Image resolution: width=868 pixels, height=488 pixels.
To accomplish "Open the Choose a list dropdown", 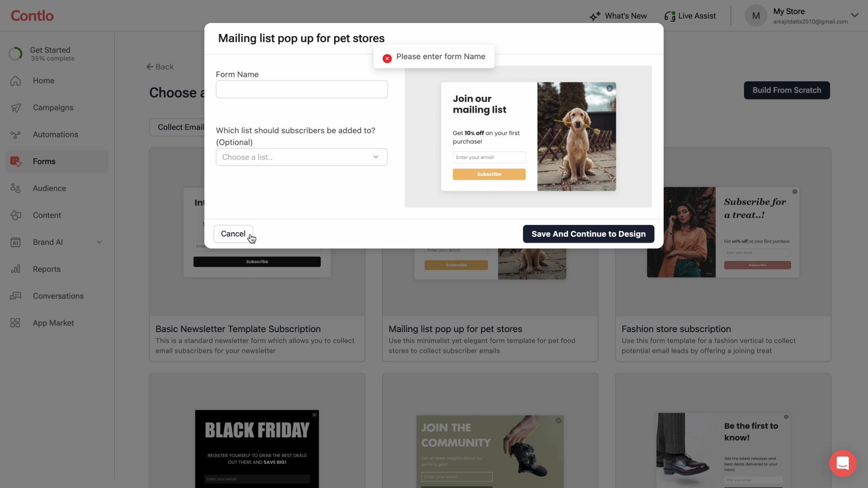I will (x=301, y=157).
